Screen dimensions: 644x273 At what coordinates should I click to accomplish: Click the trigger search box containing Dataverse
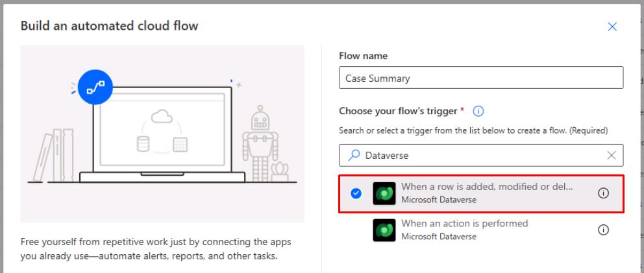[x=481, y=155]
